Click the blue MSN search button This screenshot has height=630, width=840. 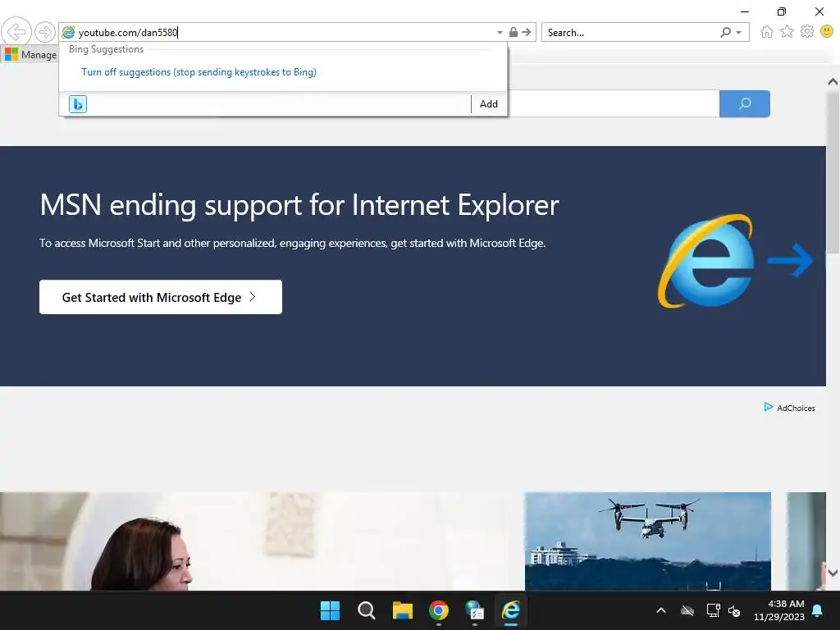[x=745, y=103]
